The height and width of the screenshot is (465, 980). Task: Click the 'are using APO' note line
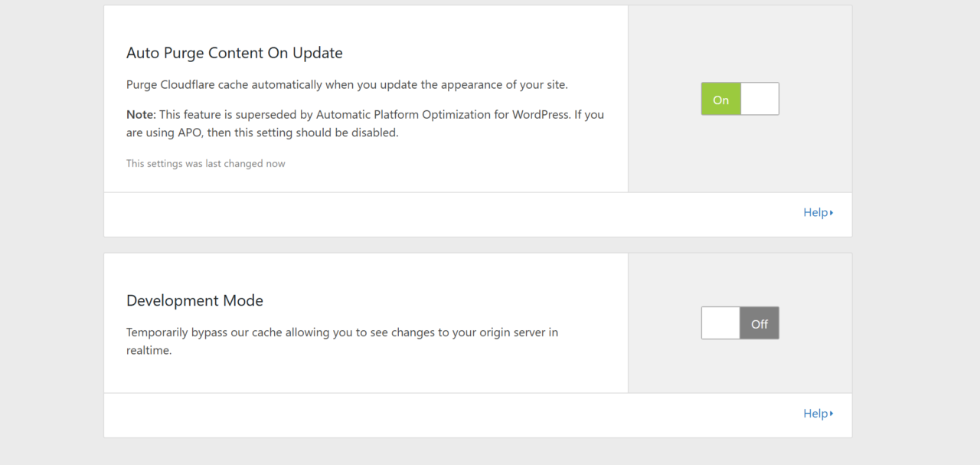click(x=262, y=133)
